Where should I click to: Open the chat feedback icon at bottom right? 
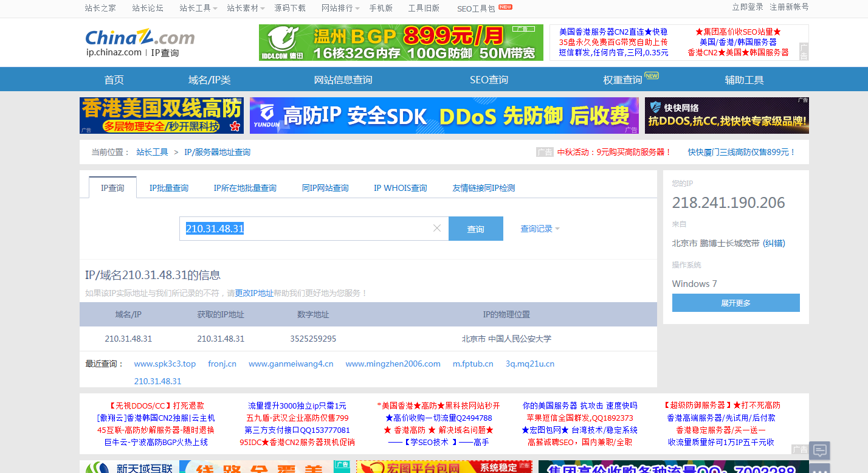[819, 451]
